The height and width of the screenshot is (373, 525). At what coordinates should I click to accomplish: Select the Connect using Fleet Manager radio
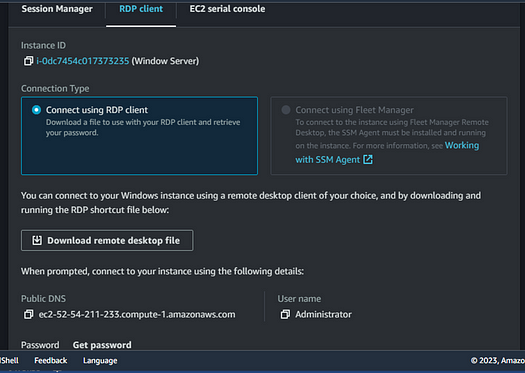(x=286, y=110)
